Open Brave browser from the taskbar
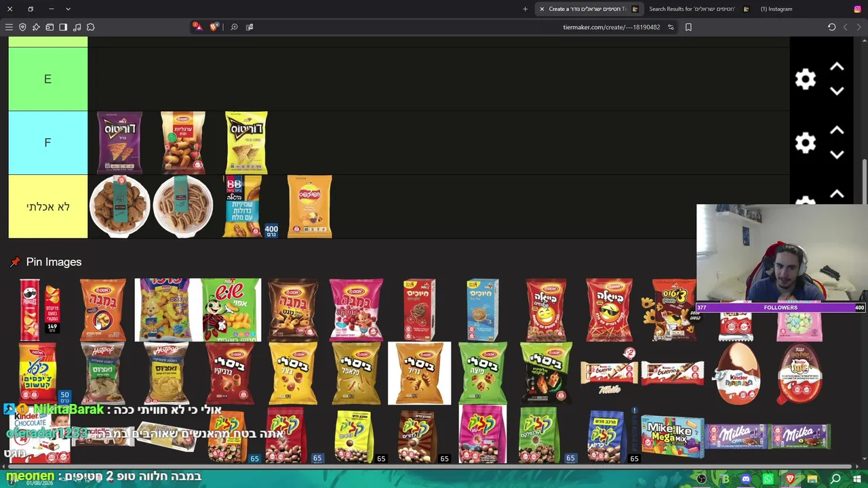 (790, 479)
